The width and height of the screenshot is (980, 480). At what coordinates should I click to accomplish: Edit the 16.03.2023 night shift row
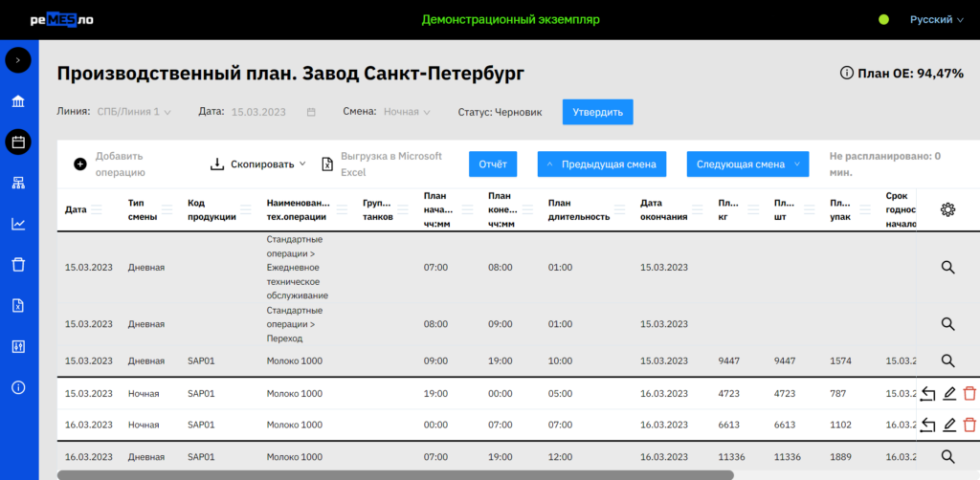pos(948,425)
